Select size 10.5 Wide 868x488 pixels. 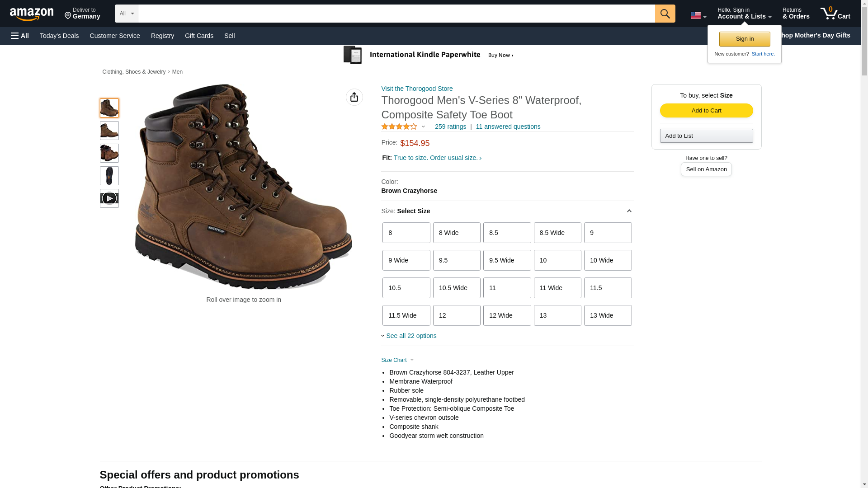457,288
